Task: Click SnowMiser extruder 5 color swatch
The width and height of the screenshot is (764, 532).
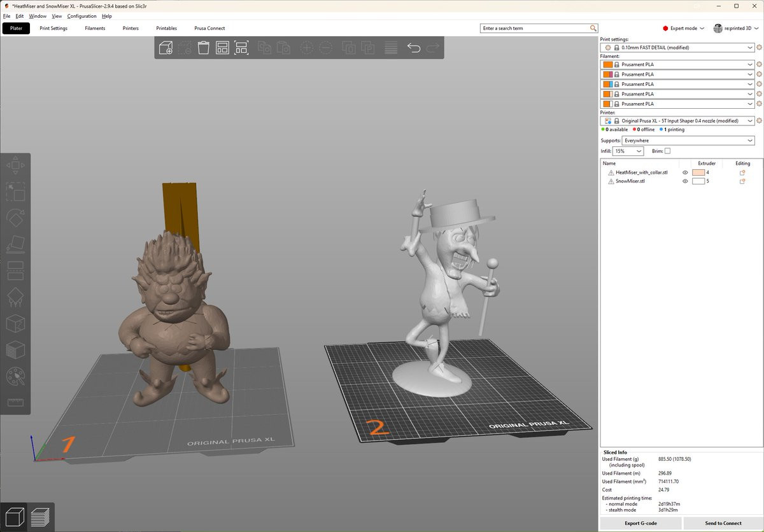Action: click(698, 181)
